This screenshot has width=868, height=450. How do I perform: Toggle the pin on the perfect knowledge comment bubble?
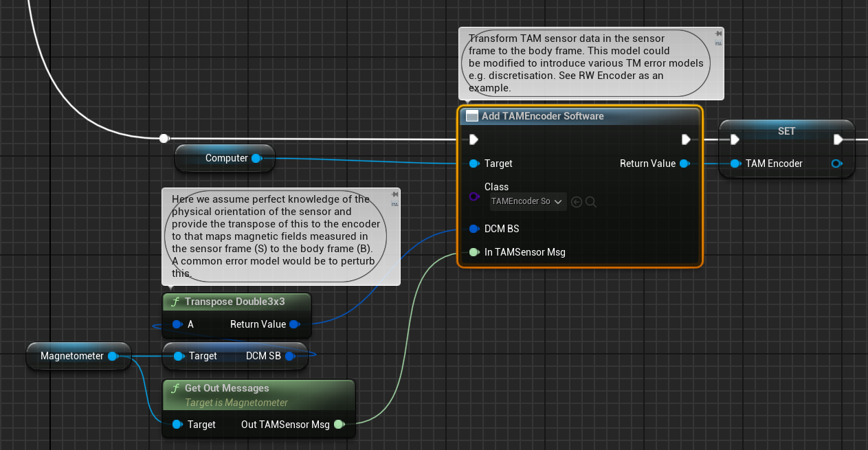pos(394,194)
